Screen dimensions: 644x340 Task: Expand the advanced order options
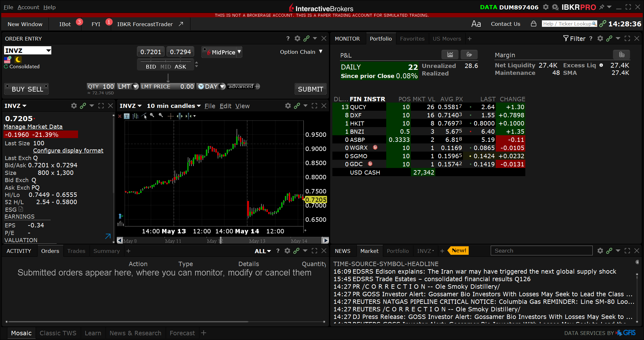[x=244, y=86]
